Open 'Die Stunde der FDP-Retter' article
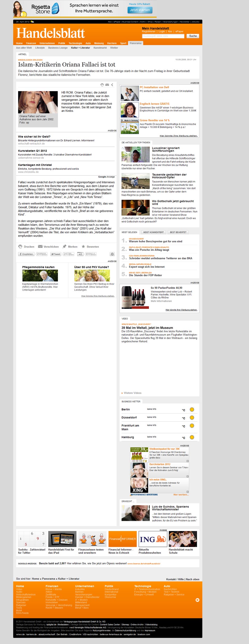 (x=146, y=275)
